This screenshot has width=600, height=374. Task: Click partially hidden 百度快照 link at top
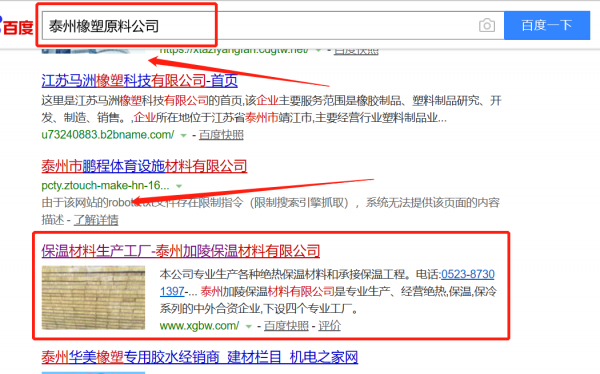tap(356, 51)
